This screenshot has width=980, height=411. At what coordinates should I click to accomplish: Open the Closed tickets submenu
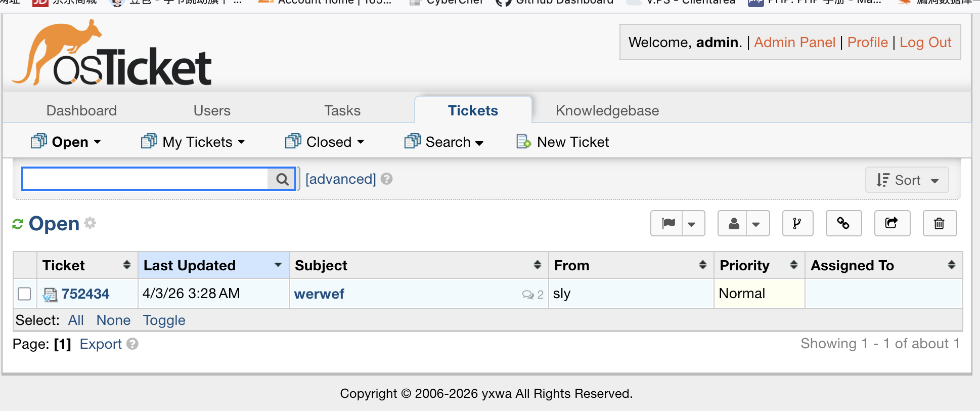325,142
